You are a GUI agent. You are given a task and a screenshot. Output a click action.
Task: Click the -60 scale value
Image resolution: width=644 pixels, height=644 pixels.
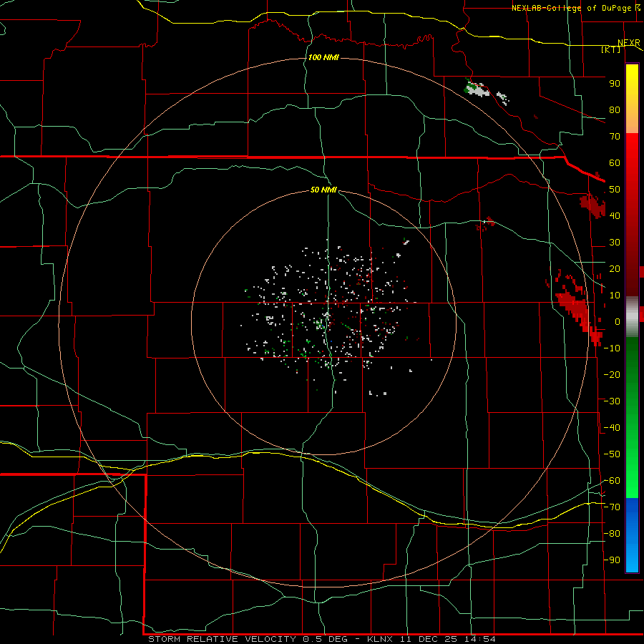pyautogui.click(x=612, y=481)
